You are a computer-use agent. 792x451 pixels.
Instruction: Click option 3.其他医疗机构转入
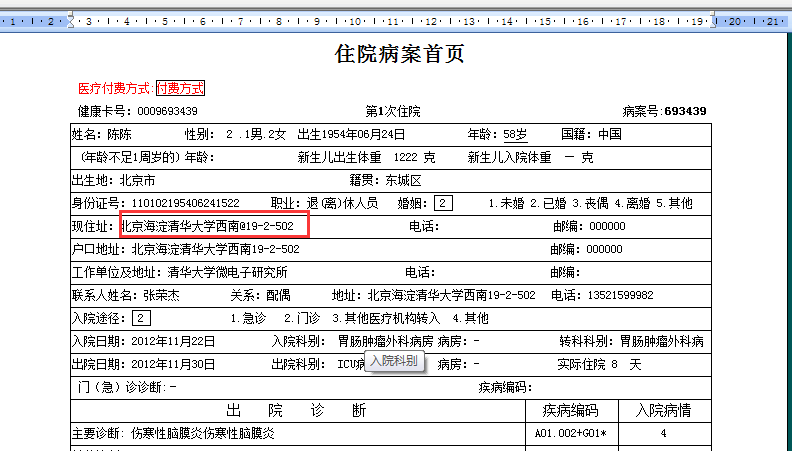click(x=386, y=319)
